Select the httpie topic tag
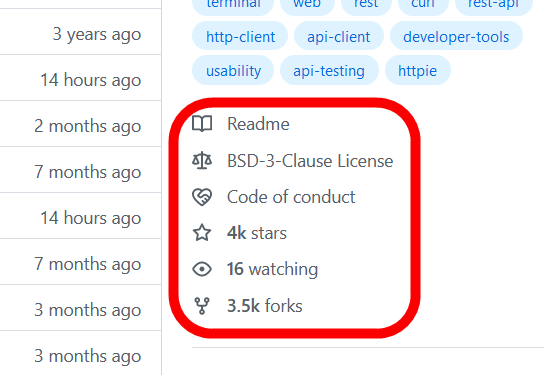544x375 pixels. pyautogui.click(x=417, y=70)
